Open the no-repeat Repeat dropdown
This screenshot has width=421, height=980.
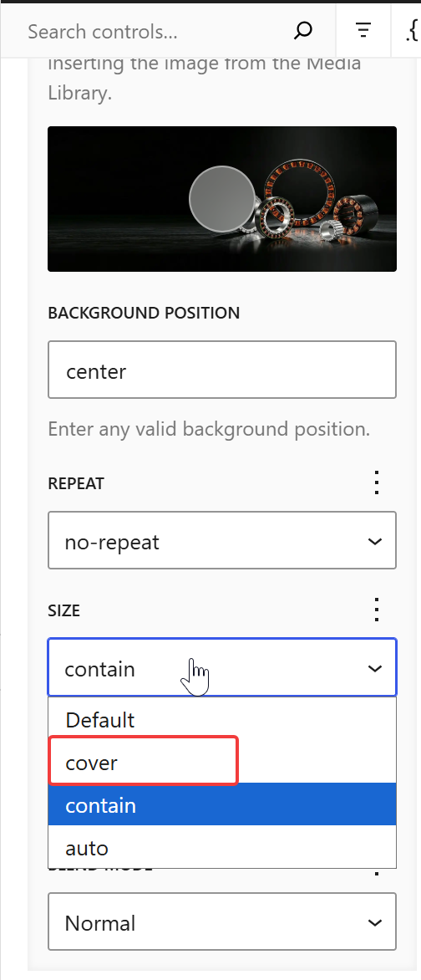point(221,541)
